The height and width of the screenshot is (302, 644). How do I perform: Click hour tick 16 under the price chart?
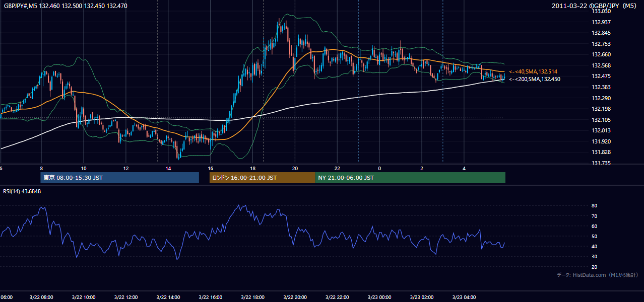point(211,169)
